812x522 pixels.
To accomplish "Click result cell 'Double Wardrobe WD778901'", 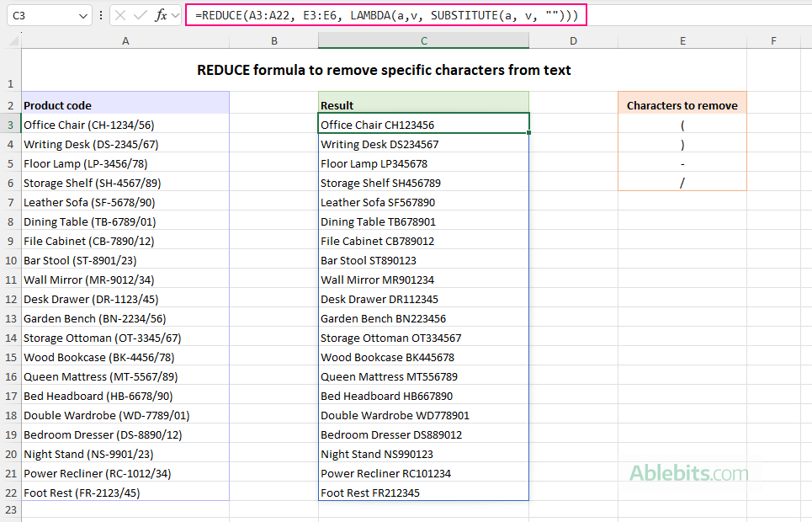I will [x=423, y=415].
